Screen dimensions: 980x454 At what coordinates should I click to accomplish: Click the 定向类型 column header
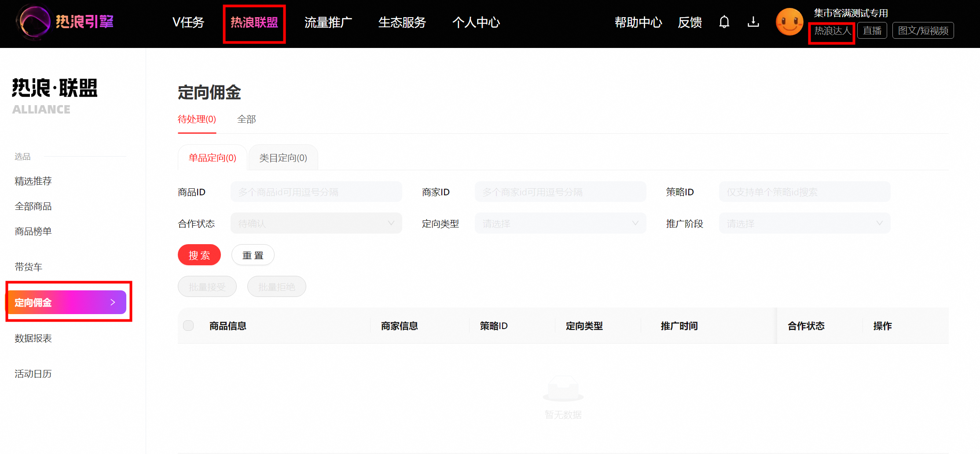[x=584, y=326]
